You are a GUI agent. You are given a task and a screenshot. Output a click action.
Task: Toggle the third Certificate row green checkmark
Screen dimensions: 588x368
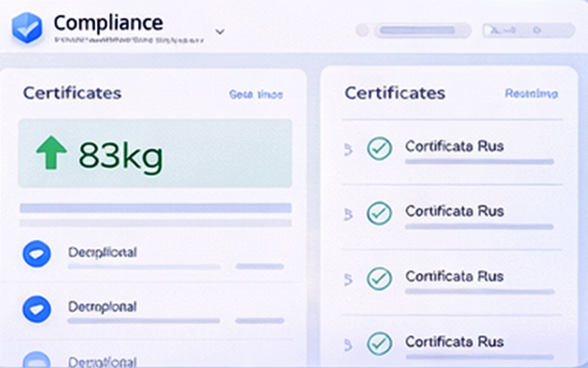(x=379, y=278)
